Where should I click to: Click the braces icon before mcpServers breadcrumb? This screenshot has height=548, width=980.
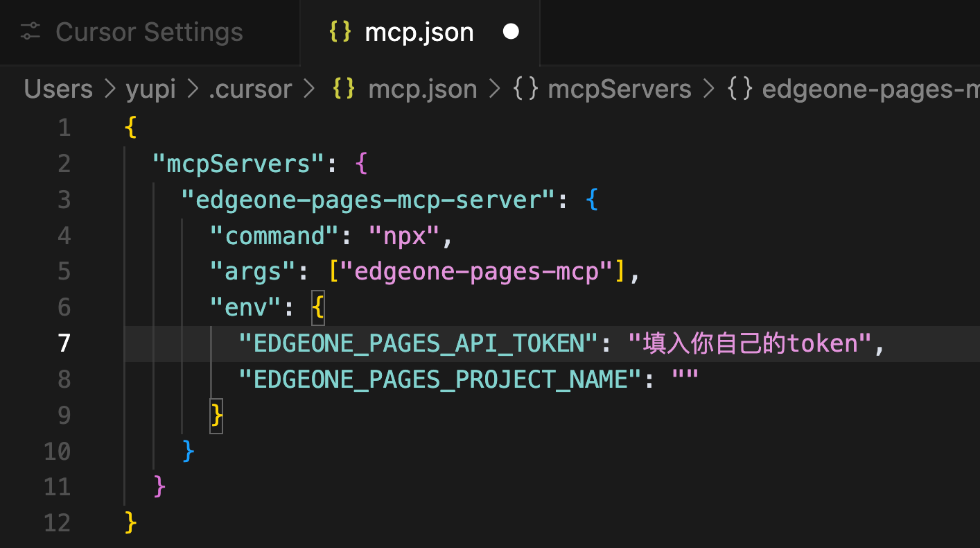click(x=526, y=89)
